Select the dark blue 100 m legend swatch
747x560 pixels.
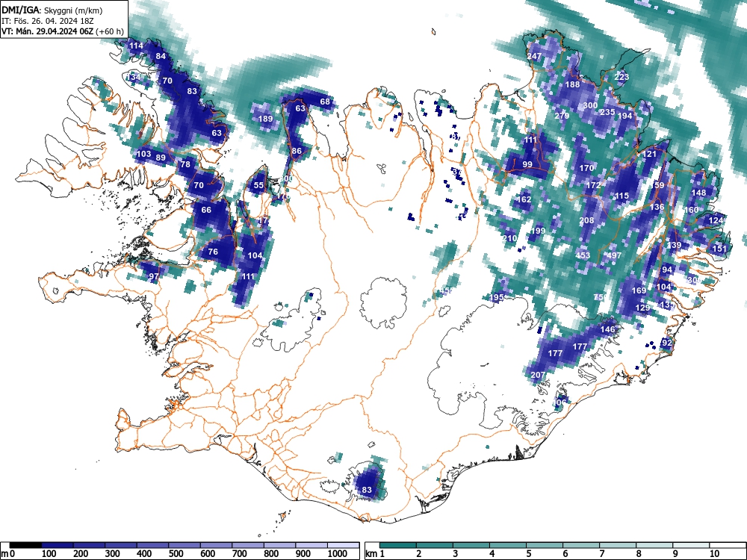pyautogui.click(x=58, y=545)
